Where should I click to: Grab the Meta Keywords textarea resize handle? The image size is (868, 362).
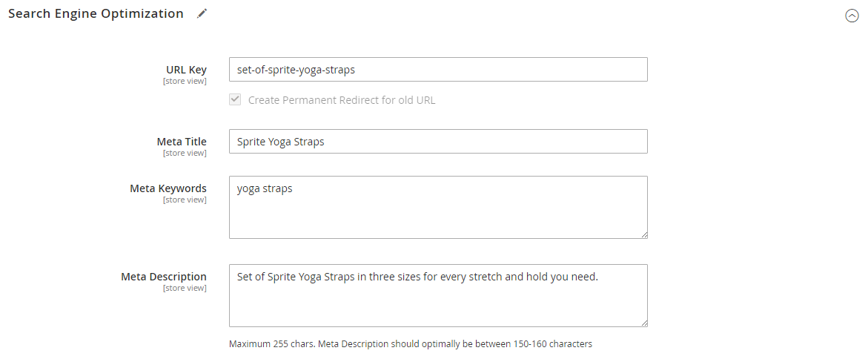(644, 234)
